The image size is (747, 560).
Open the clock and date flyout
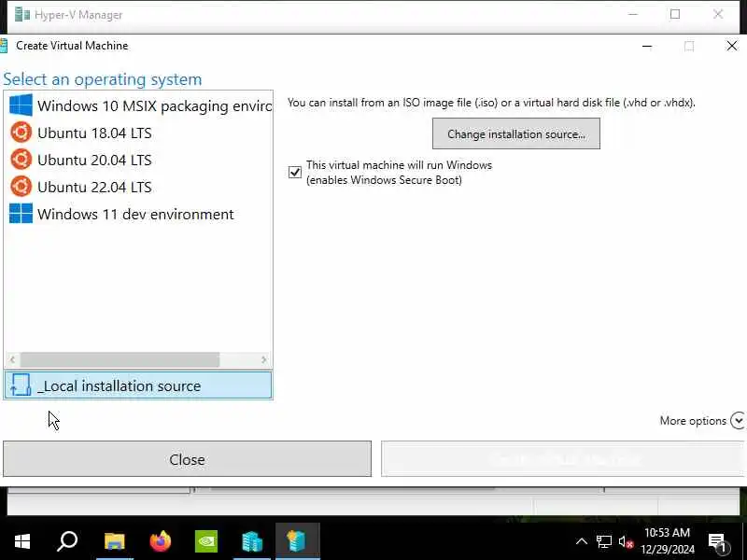(x=668, y=541)
